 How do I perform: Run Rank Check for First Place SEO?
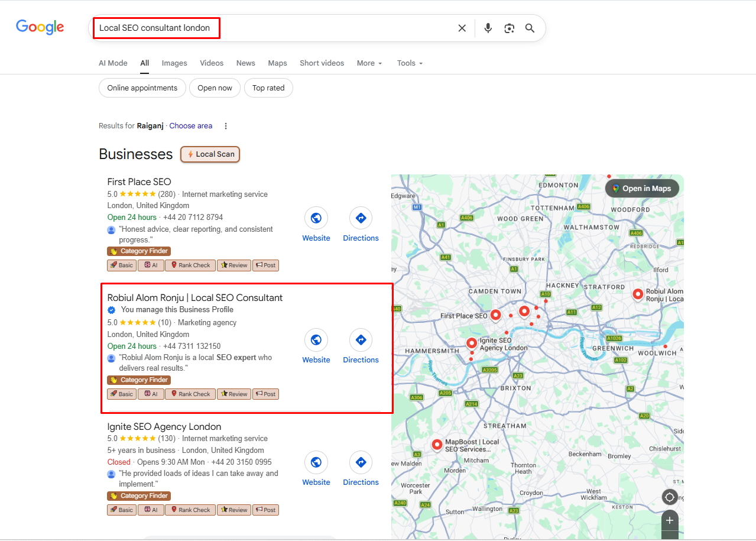point(190,265)
